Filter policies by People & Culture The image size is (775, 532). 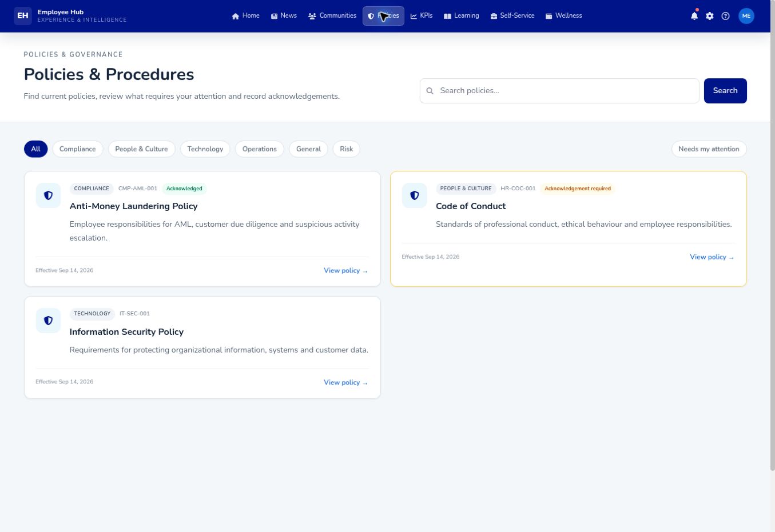click(x=142, y=149)
